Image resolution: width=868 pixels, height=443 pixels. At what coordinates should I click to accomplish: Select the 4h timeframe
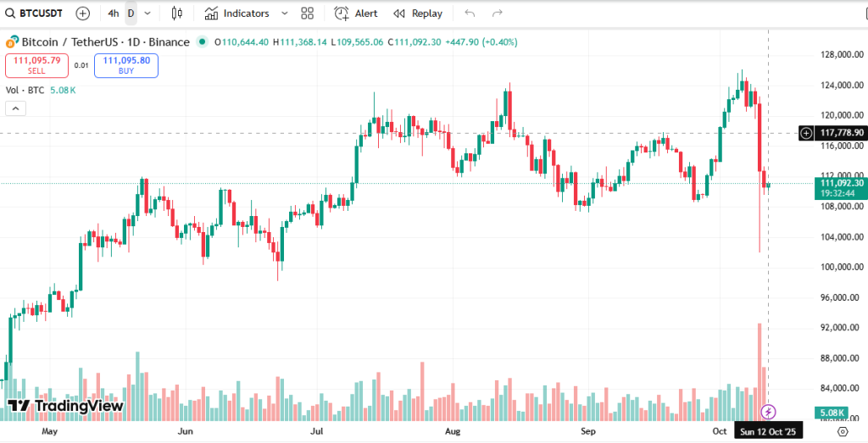click(113, 14)
